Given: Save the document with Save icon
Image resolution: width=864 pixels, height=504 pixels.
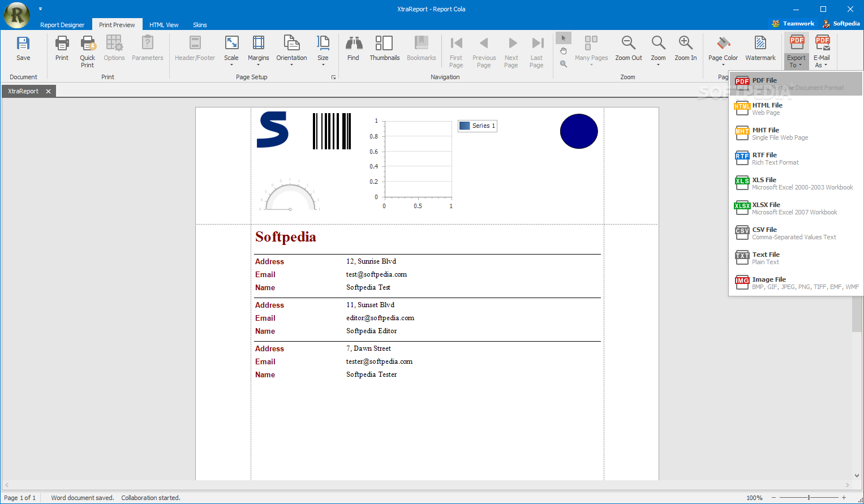Looking at the screenshot, I should [23, 49].
